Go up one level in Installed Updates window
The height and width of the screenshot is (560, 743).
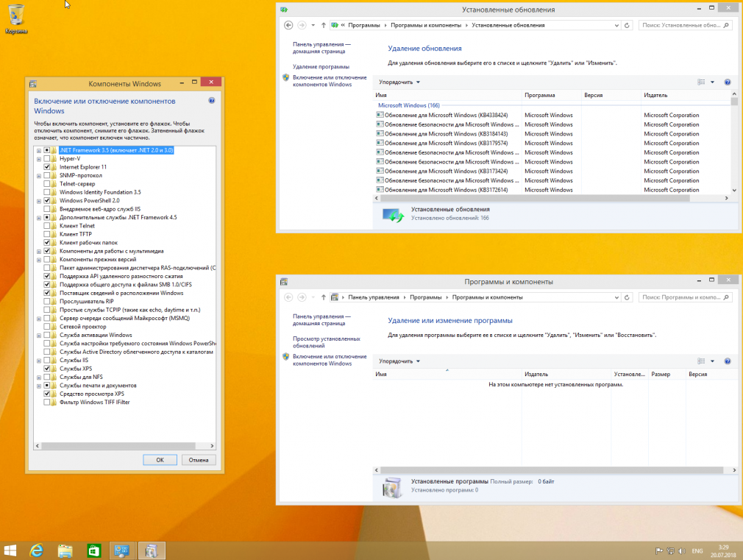tap(323, 25)
